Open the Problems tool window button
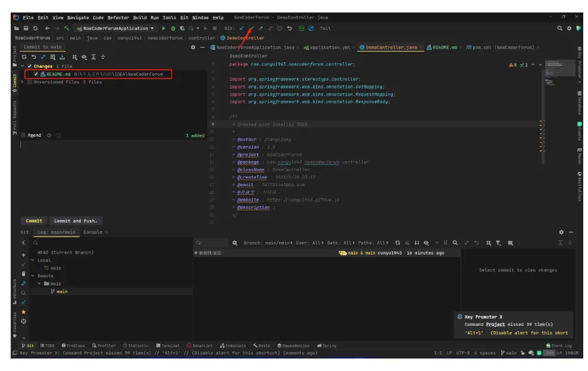 pos(73,345)
